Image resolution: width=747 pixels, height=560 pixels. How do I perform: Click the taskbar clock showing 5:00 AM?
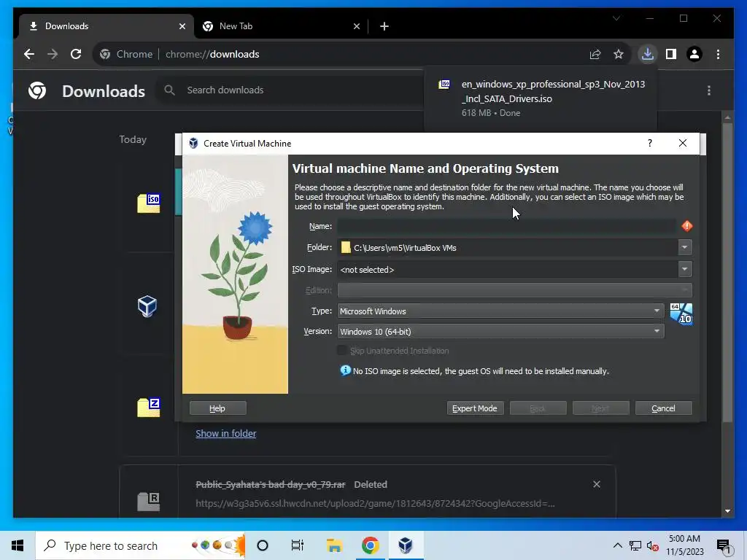click(x=684, y=545)
